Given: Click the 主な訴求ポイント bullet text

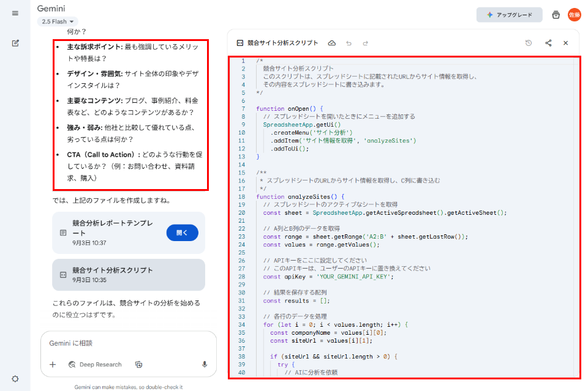Looking at the screenshot, I should 133,53.
